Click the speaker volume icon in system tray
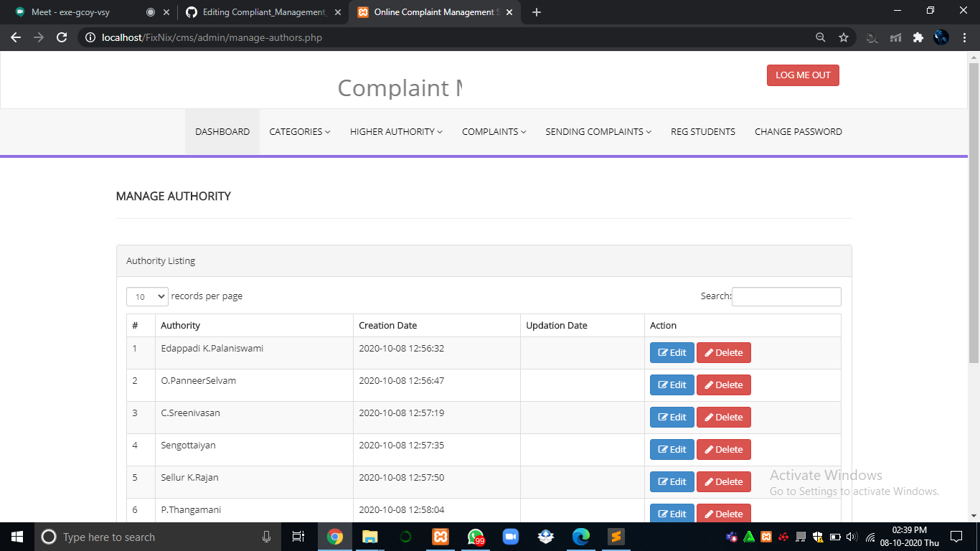Screen dimensions: 980x551 point(851,537)
